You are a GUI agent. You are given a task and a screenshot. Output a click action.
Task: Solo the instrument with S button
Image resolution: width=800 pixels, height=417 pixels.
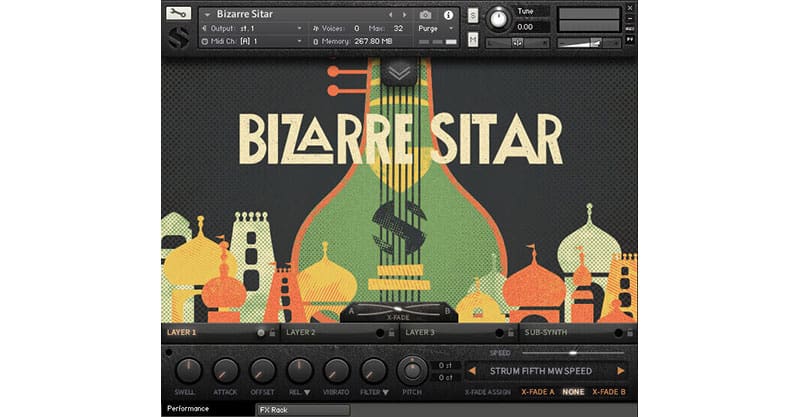click(x=473, y=15)
